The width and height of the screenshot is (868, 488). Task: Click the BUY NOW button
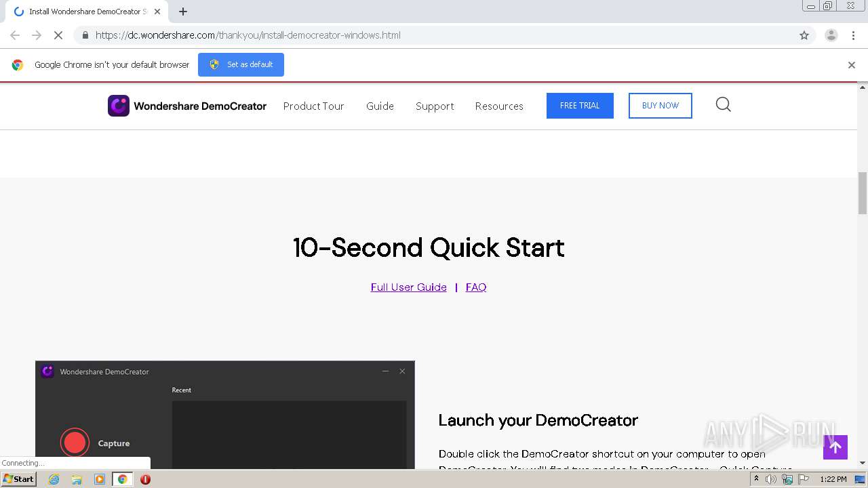pos(660,106)
